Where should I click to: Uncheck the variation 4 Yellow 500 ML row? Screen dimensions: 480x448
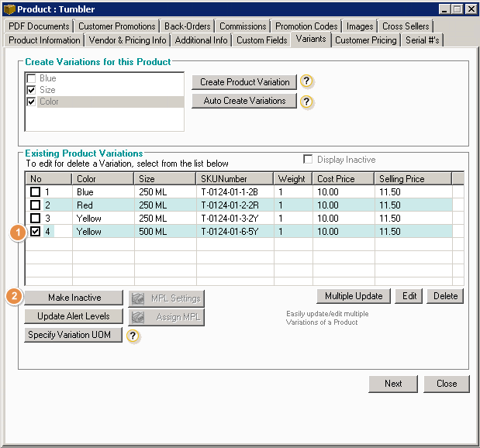click(34, 232)
